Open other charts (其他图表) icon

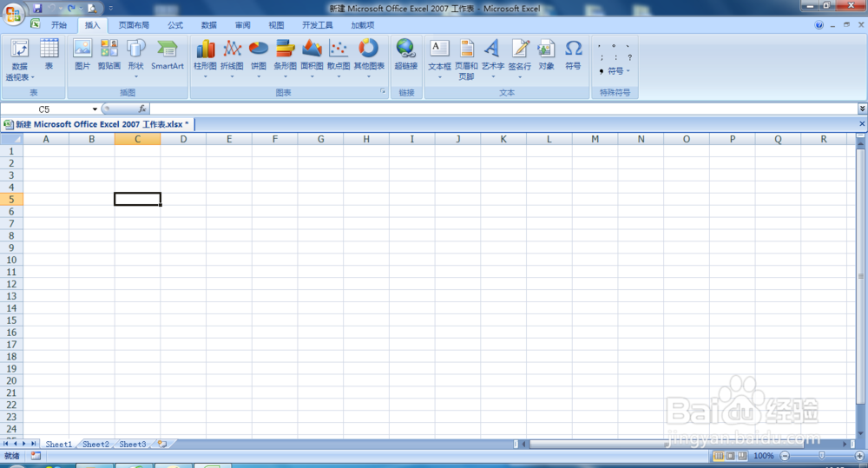(369, 49)
